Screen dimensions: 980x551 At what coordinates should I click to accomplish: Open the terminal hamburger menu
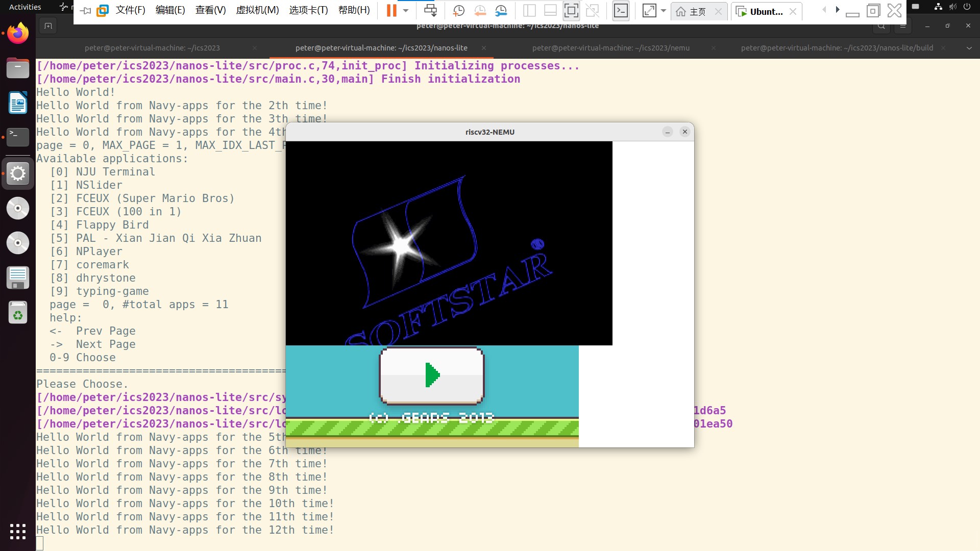click(x=903, y=27)
